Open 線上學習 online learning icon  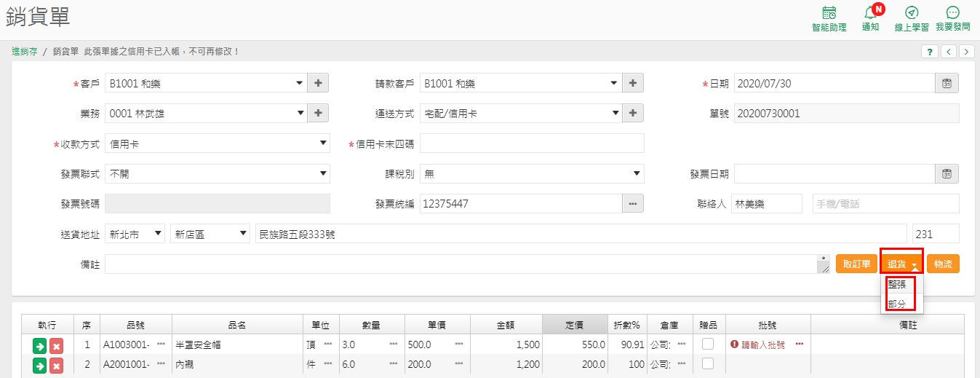tap(912, 13)
